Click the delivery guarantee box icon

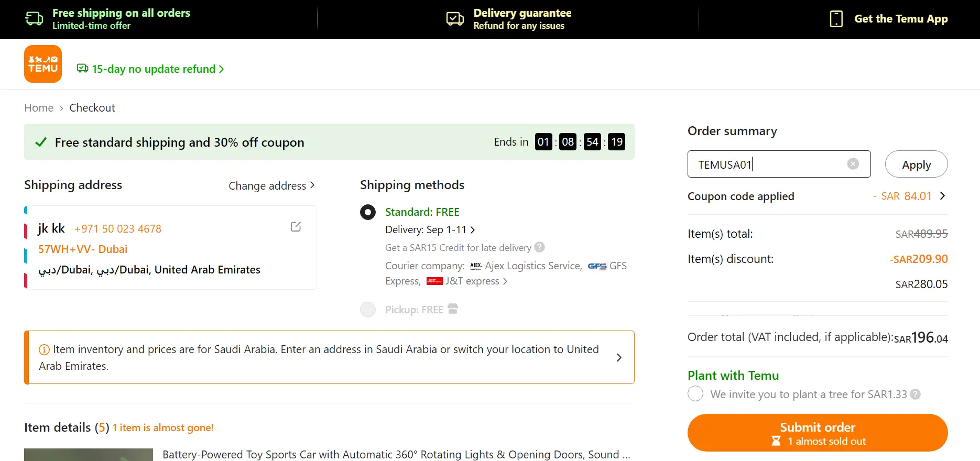tap(455, 19)
